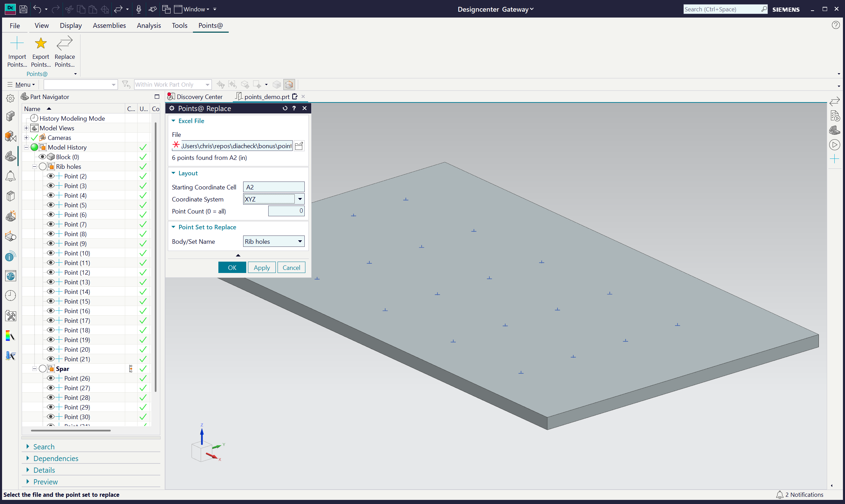Click the Undo arrow icon
Screen dimensions: 845x504
[x=37, y=9]
